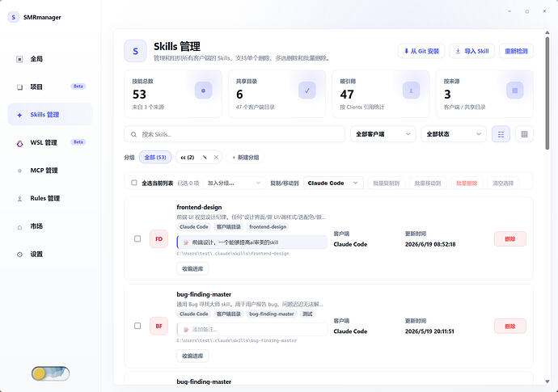Select Skills 管理 in the sidebar
This screenshot has height=392, width=558.
click(x=50, y=115)
